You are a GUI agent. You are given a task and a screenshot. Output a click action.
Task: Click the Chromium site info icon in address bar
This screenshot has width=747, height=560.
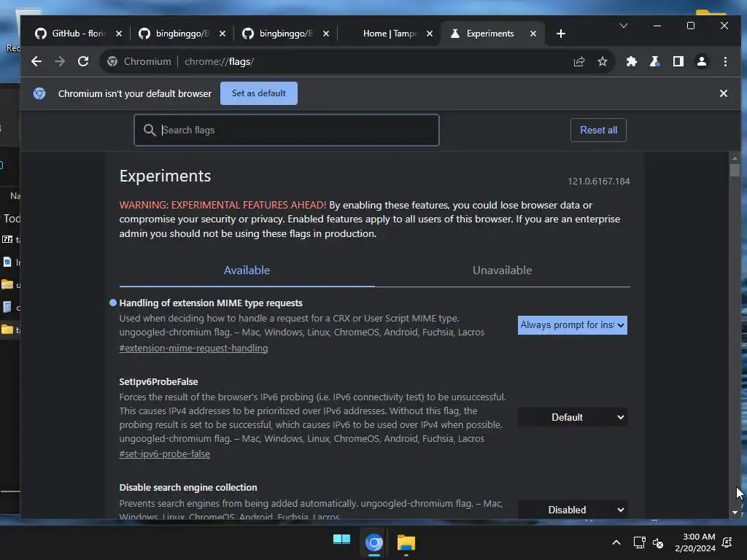click(112, 61)
